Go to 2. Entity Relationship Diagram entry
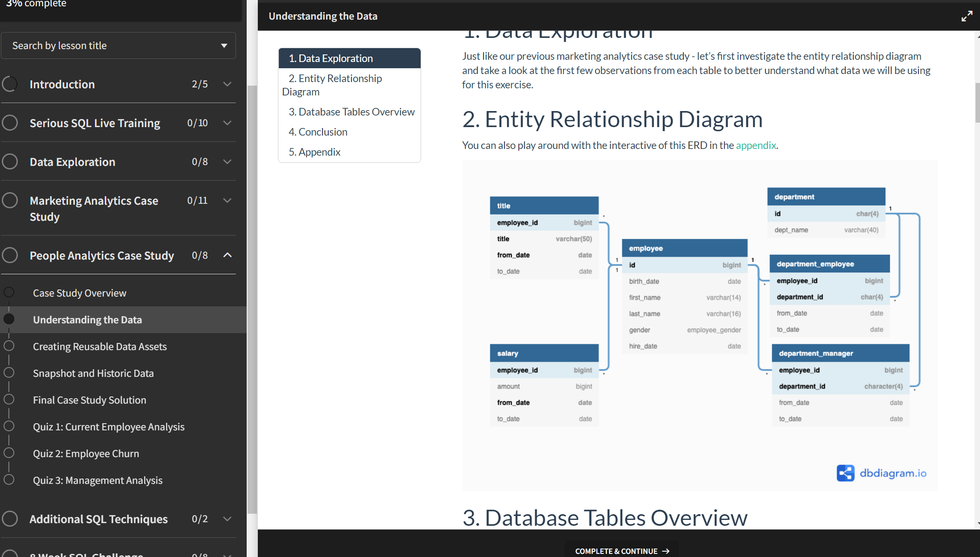Viewport: 980px width, 557px height. pos(349,85)
